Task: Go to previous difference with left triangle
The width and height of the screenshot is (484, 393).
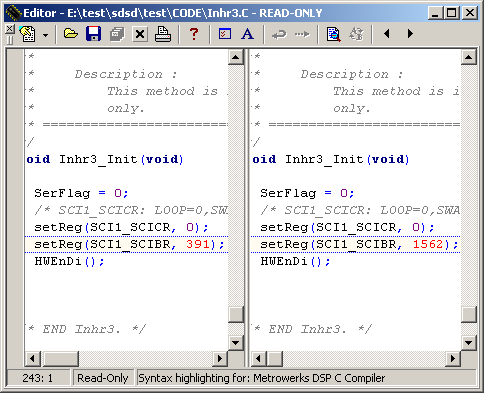Action: [387, 34]
